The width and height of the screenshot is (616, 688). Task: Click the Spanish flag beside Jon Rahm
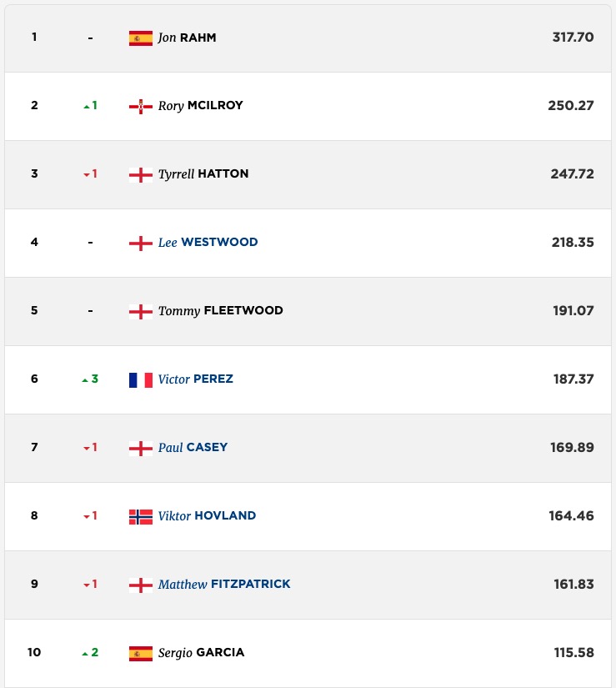coord(141,38)
